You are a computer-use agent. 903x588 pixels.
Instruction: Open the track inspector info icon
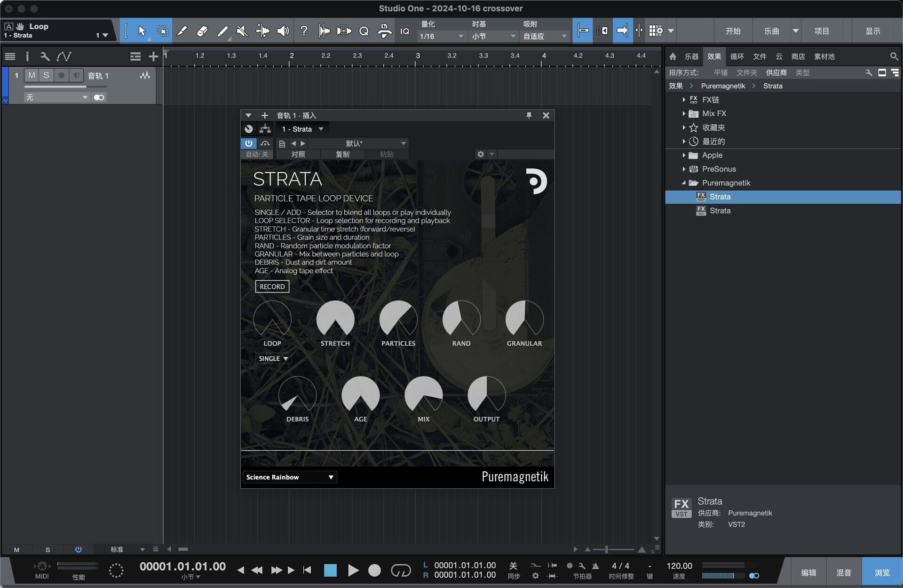27,56
